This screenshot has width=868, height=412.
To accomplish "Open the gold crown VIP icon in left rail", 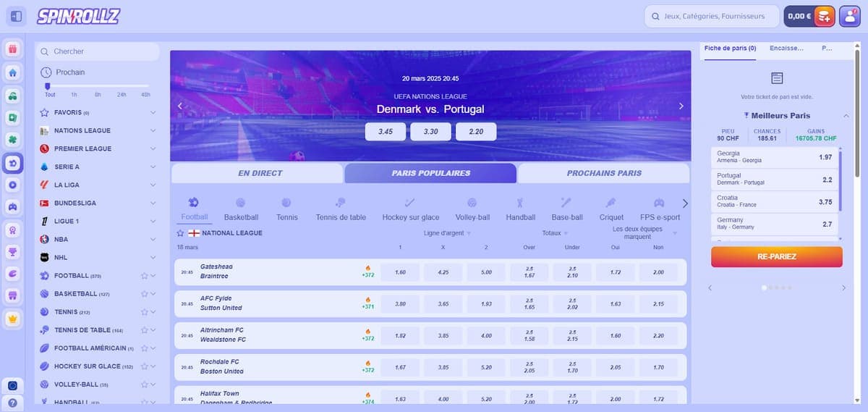I will (x=12, y=318).
